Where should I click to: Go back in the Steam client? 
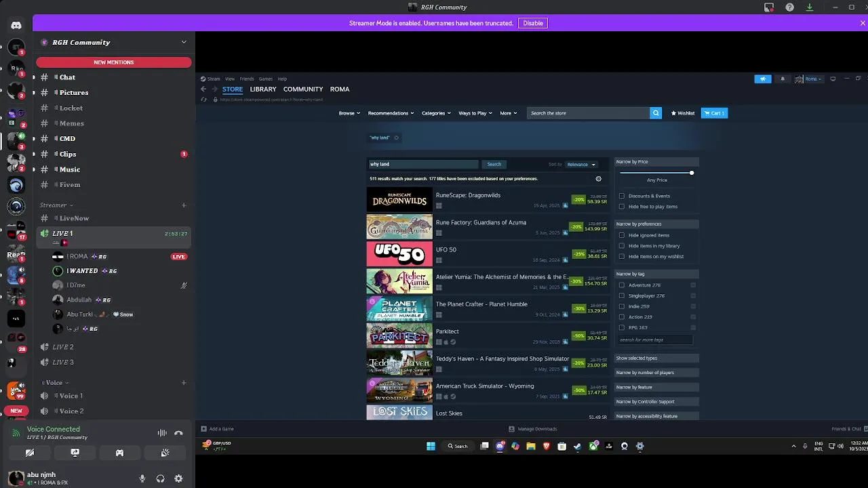(x=203, y=89)
